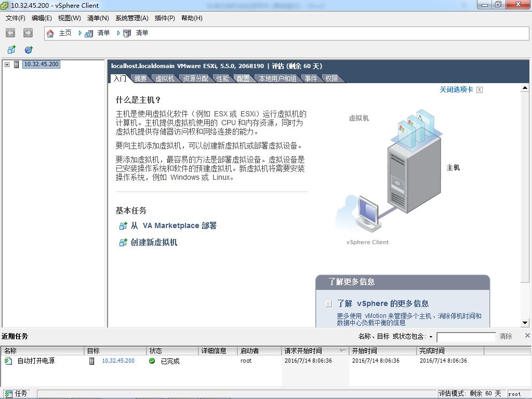Switch to the 配置 tab

pyautogui.click(x=243, y=78)
